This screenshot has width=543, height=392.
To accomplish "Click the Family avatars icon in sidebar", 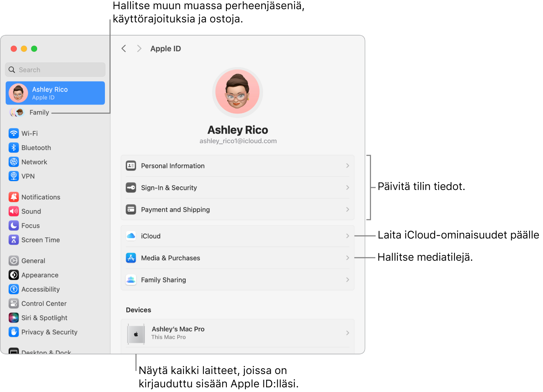I will (17, 112).
